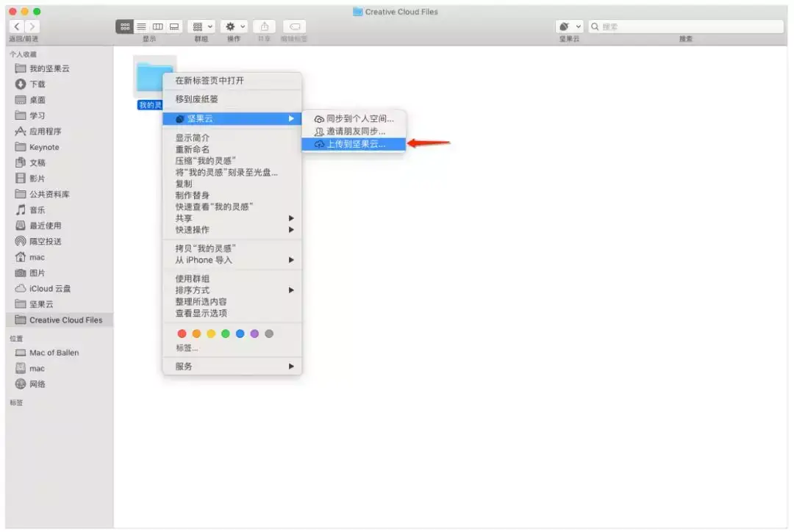Open 图片 pictures in the sidebar
This screenshot has height=532, width=794.
coord(60,273)
